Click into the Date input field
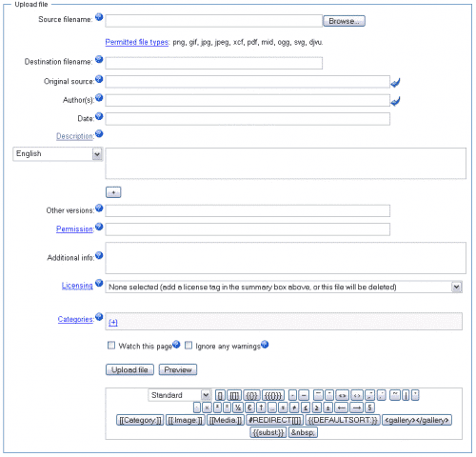This screenshot has width=476, height=457. [248, 119]
